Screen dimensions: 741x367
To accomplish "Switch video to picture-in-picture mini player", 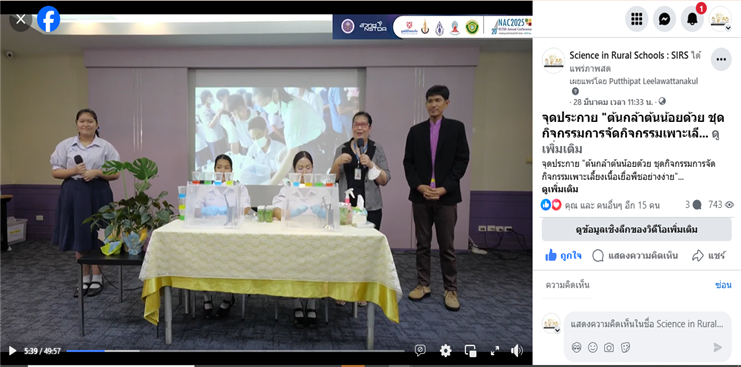I will pyautogui.click(x=470, y=350).
